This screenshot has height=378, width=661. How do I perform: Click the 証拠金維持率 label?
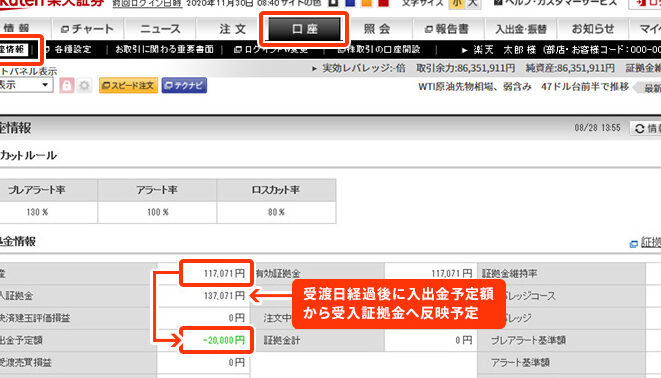(510, 273)
